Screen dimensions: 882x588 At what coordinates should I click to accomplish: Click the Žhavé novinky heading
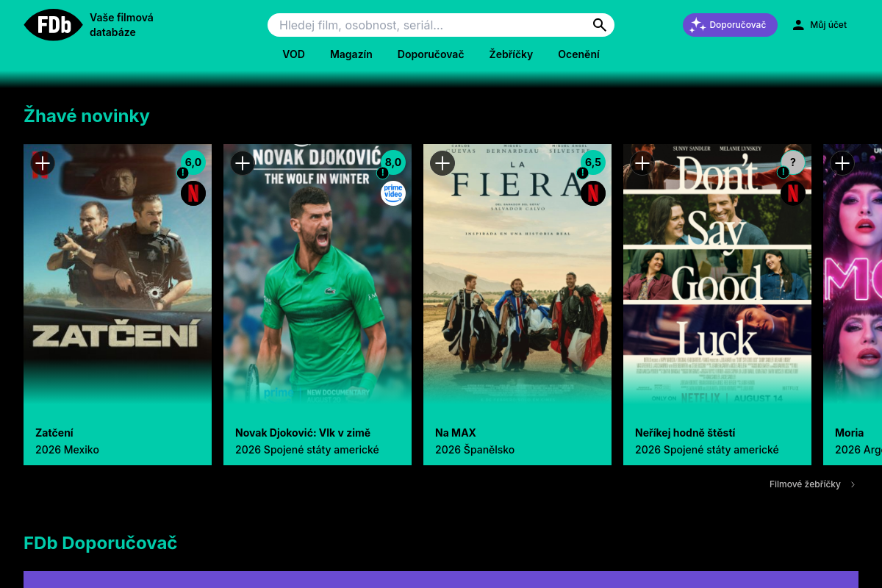(87, 115)
